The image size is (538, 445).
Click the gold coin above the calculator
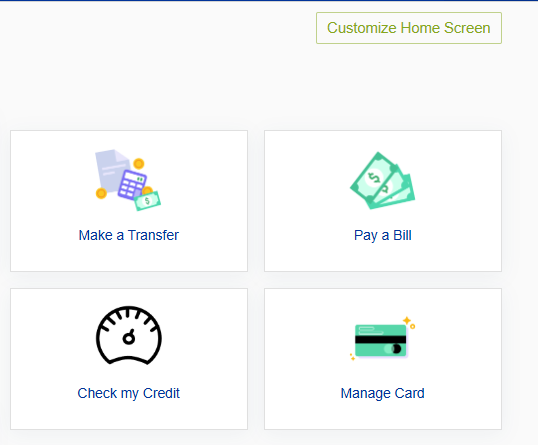(x=139, y=164)
